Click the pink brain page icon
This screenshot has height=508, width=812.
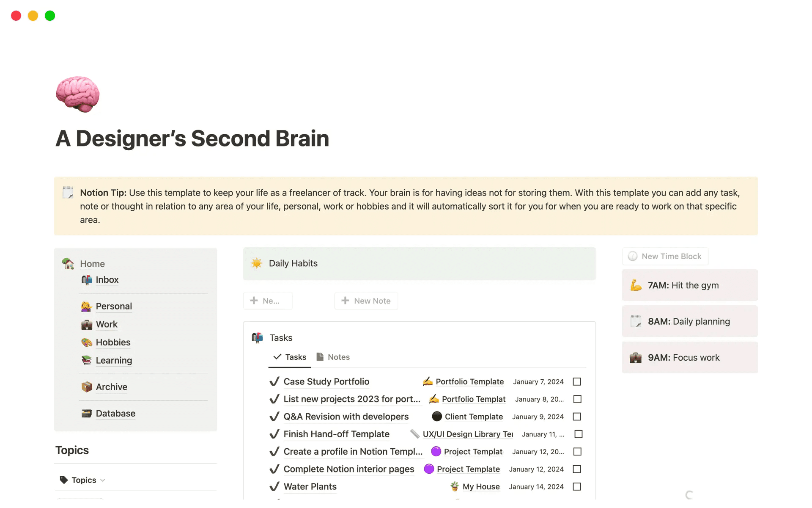78,94
